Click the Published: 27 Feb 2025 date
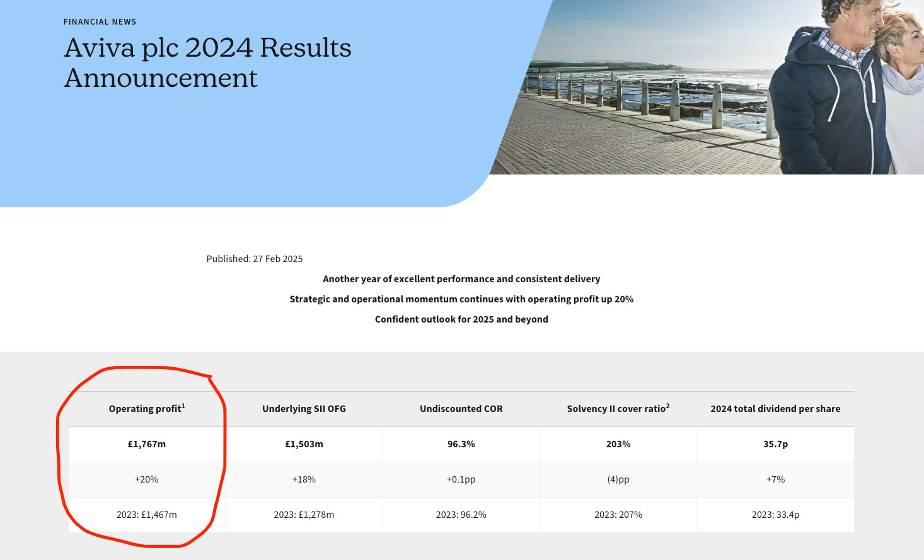This screenshot has height=560, width=924. [x=255, y=259]
